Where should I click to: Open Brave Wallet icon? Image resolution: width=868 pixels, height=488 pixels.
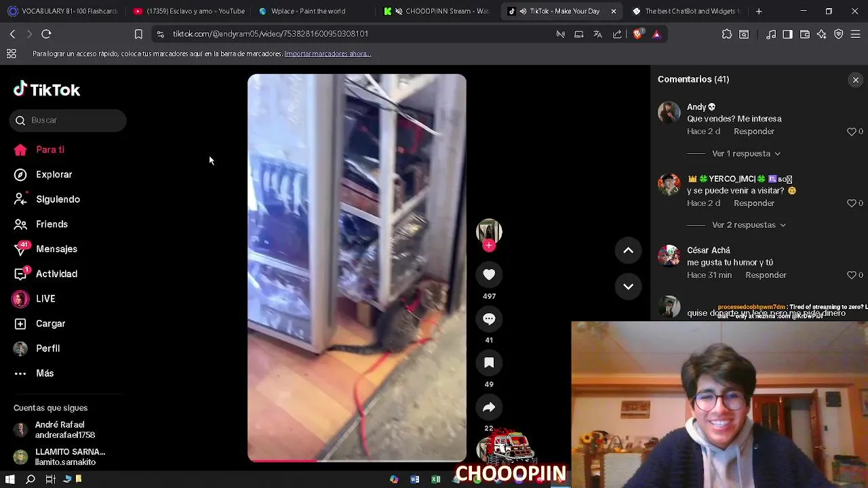805,34
